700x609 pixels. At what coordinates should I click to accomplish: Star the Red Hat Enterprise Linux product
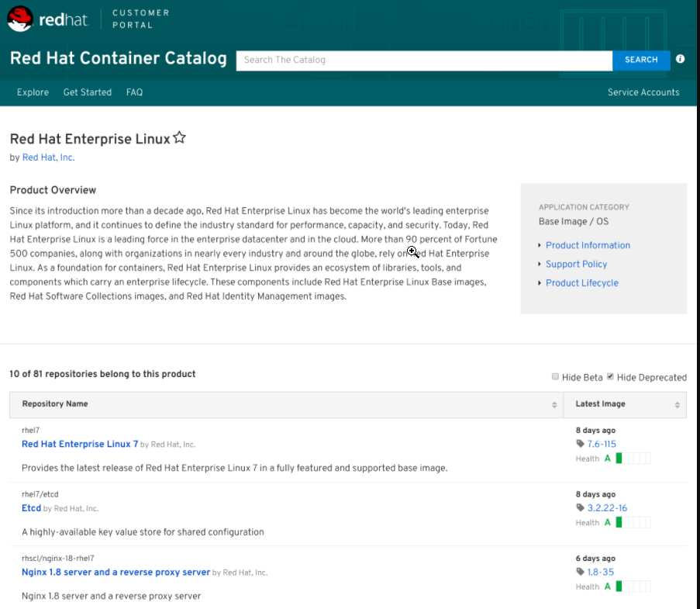pyautogui.click(x=180, y=137)
